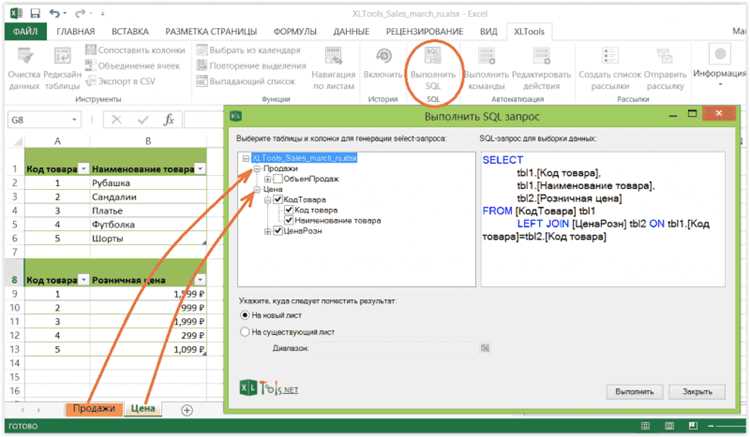Check the ОбъемПродаж checkbox

(x=278, y=179)
